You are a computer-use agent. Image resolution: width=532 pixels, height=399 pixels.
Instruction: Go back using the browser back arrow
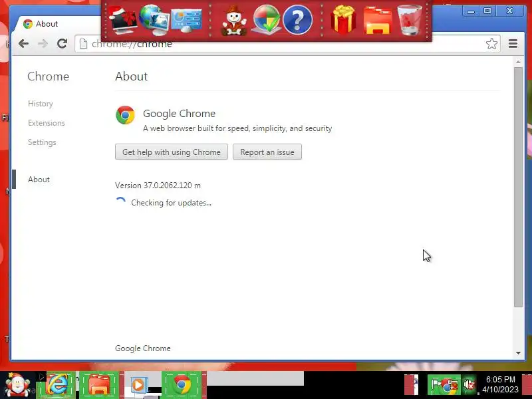tap(23, 43)
